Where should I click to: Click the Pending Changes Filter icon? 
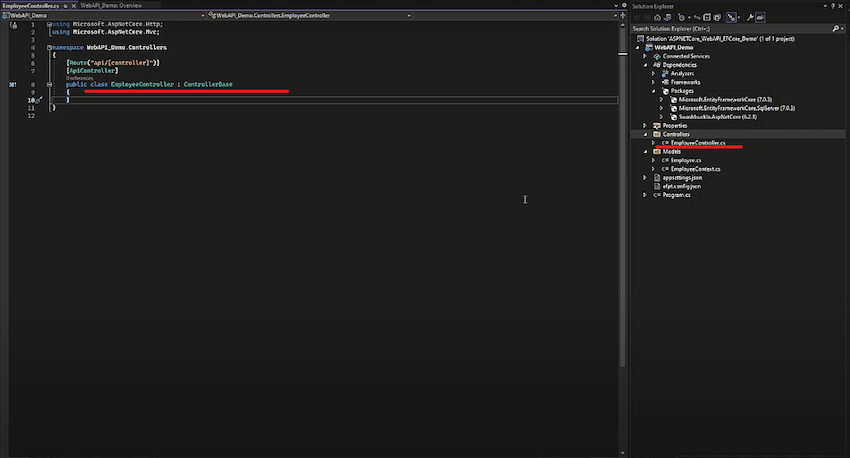pyautogui.click(x=681, y=17)
